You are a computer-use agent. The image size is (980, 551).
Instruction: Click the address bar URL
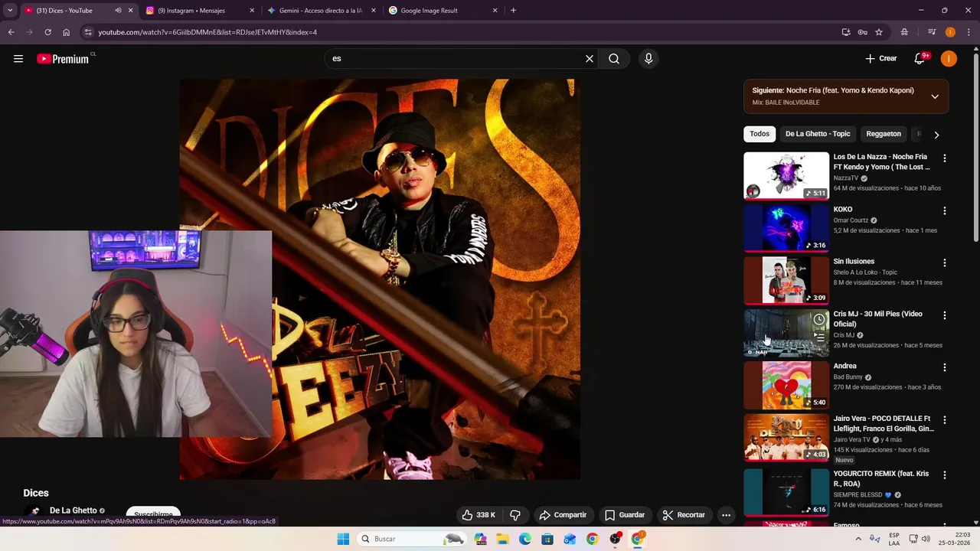pos(207,32)
